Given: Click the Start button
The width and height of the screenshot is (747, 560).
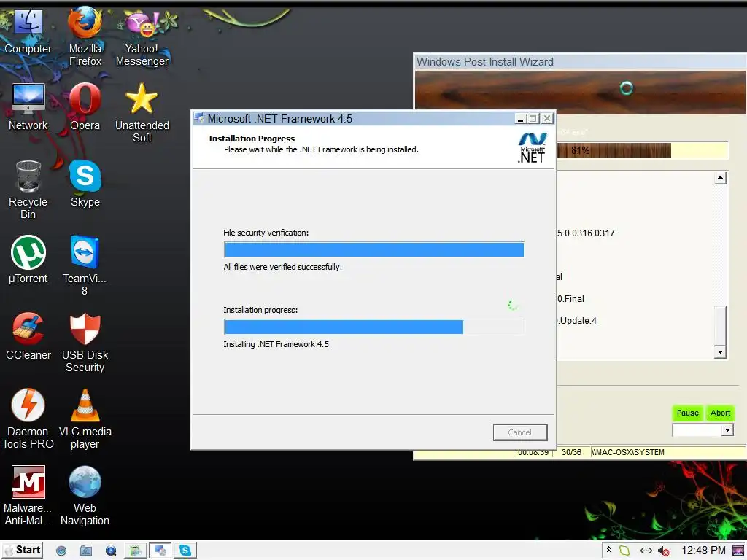Looking at the screenshot, I should pyautogui.click(x=23, y=550).
